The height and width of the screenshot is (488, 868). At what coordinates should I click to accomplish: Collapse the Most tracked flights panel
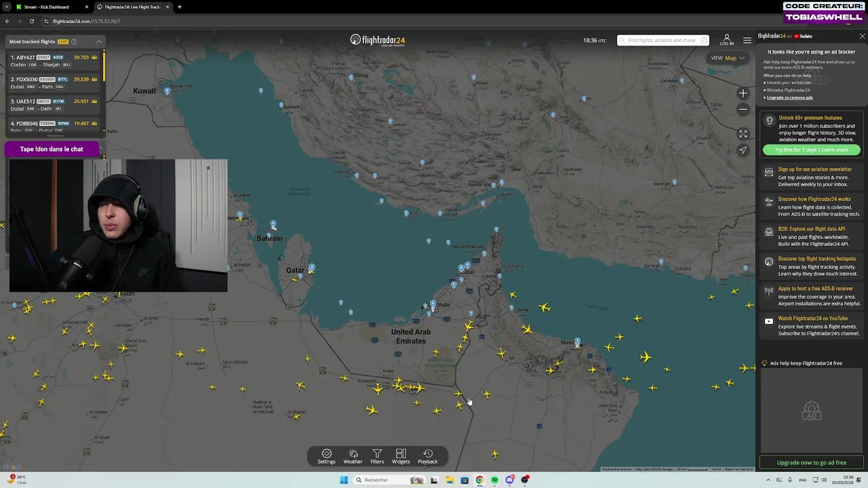click(x=99, y=41)
